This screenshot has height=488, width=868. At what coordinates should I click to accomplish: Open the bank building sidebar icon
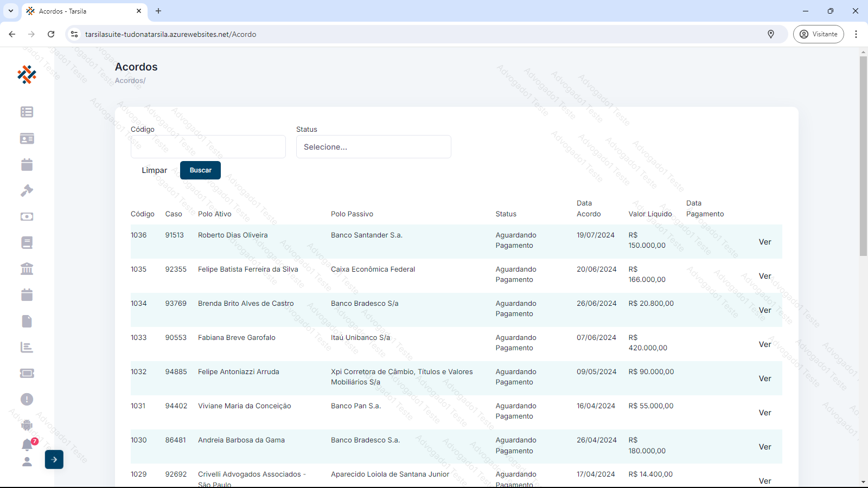pos(27,268)
